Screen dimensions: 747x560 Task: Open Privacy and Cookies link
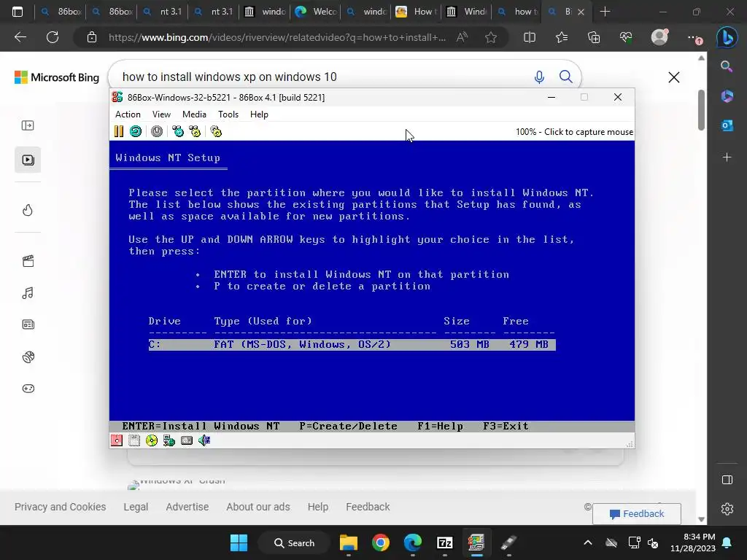pos(60,507)
